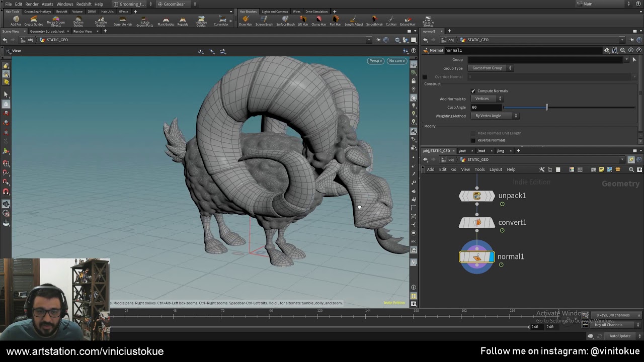Click the network editor wrench tools icon
Screen dimensions: 644x362
[542, 169]
